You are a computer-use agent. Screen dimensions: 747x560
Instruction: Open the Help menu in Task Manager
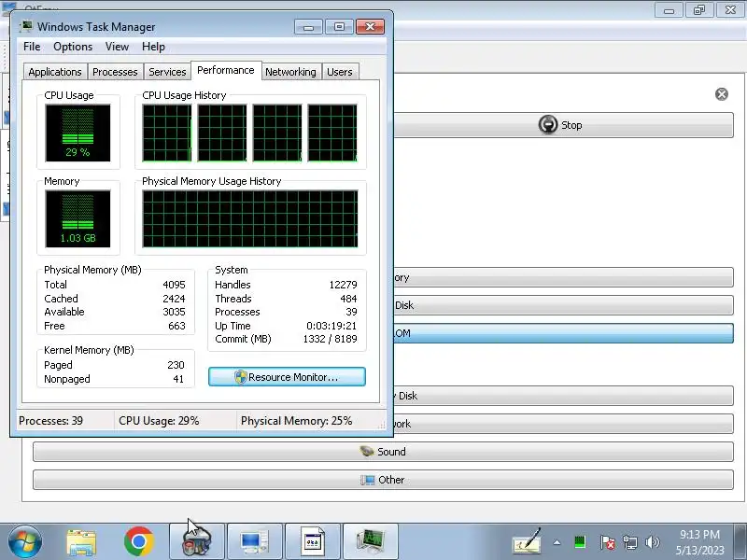pyautogui.click(x=153, y=47)
